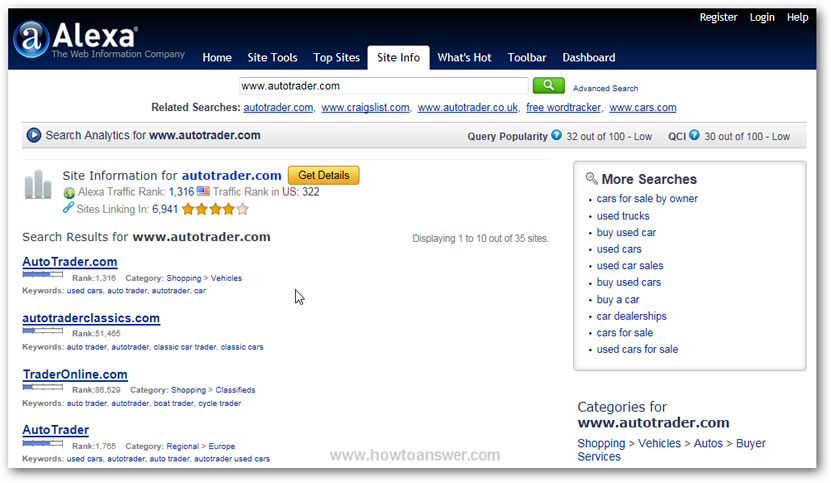The width and height of the screenshot is (831, 483).
Task: Click rank bar under AutoTrader.com result
Action: pos(42,274)
